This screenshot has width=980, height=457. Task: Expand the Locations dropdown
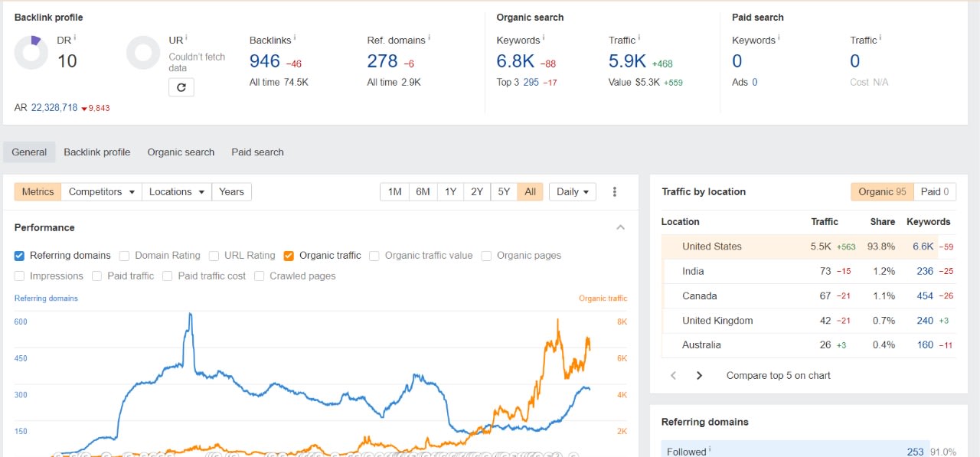coord(177,192)
